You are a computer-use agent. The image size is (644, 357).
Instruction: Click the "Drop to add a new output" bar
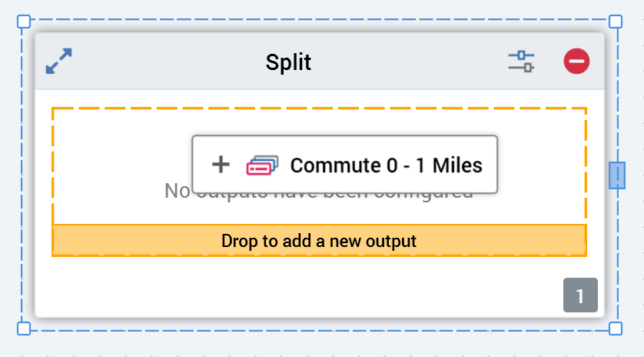319,241
